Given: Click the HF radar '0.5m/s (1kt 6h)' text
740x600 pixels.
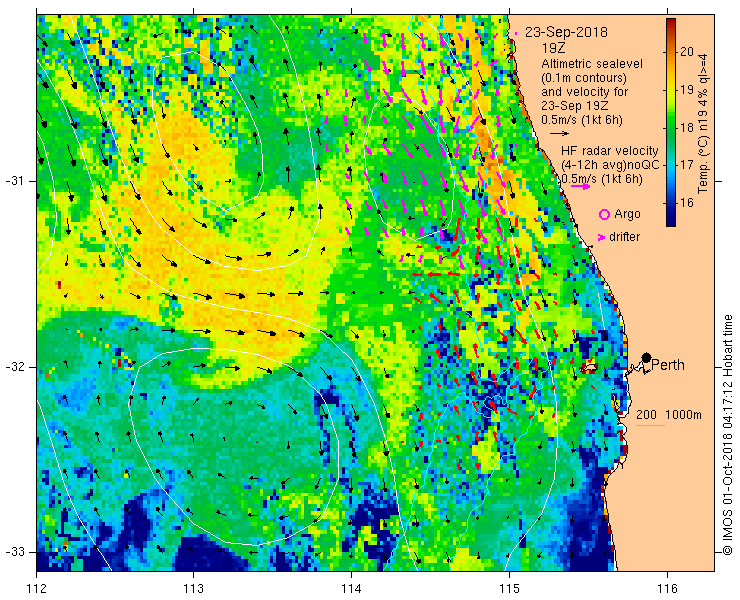Looking at the screenshot, I should 602,179.
